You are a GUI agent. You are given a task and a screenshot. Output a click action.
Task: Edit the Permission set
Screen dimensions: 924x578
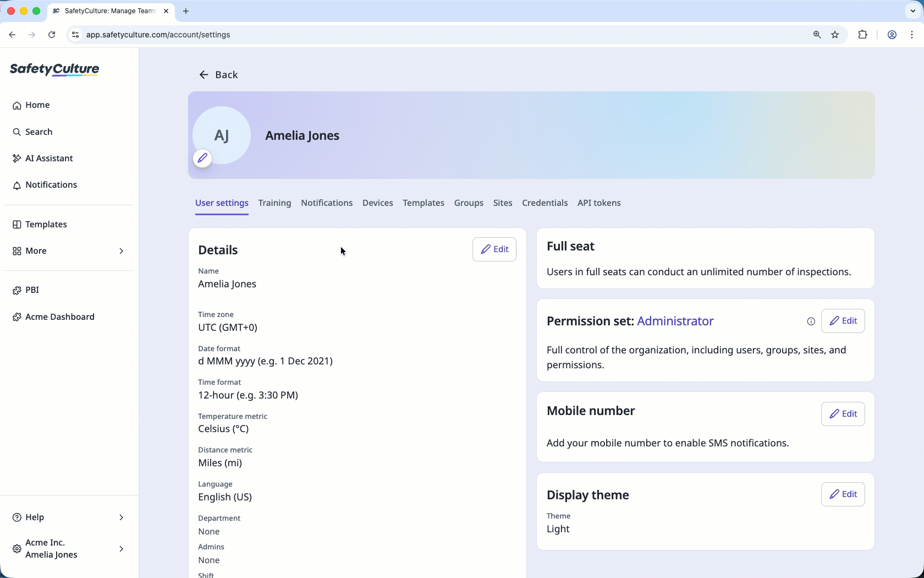(x=843, y=321)
